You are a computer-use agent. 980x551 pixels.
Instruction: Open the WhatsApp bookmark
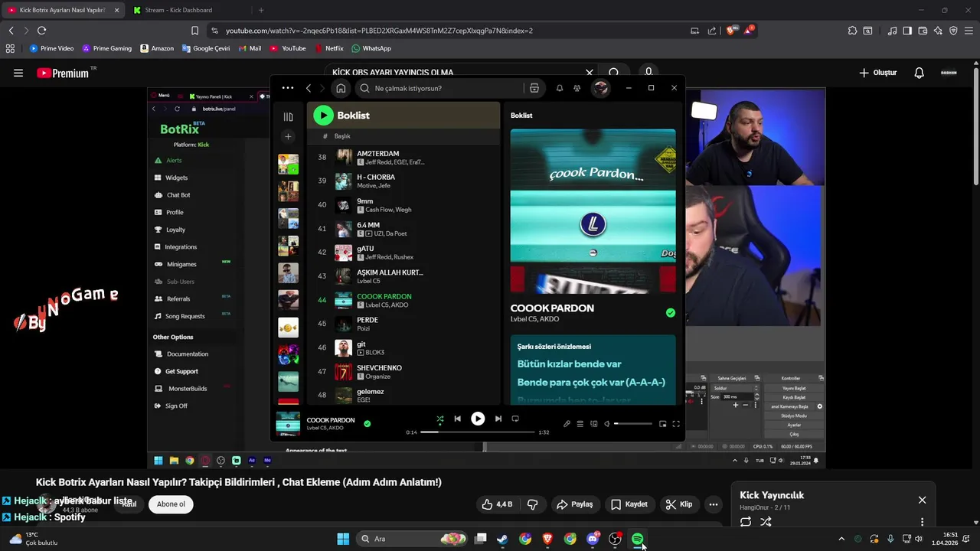[371, 48]
